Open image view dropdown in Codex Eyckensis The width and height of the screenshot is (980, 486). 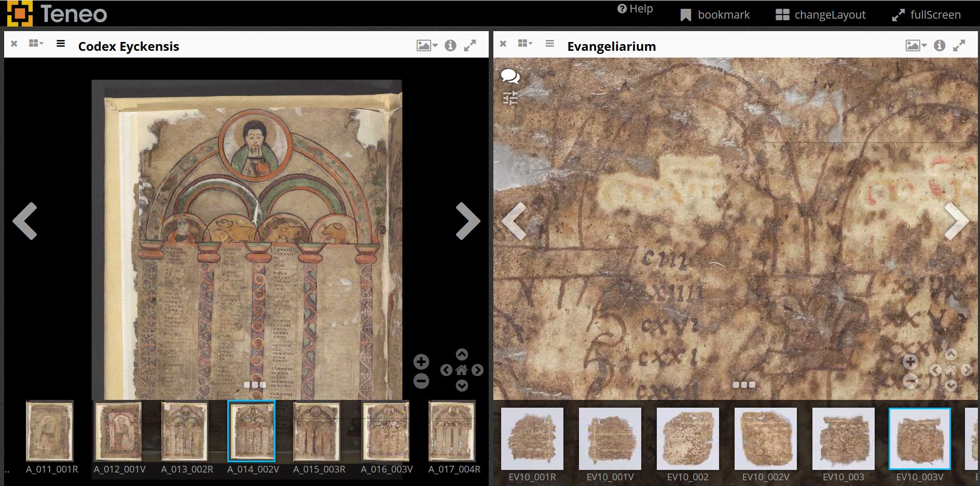tap(427, 46)
